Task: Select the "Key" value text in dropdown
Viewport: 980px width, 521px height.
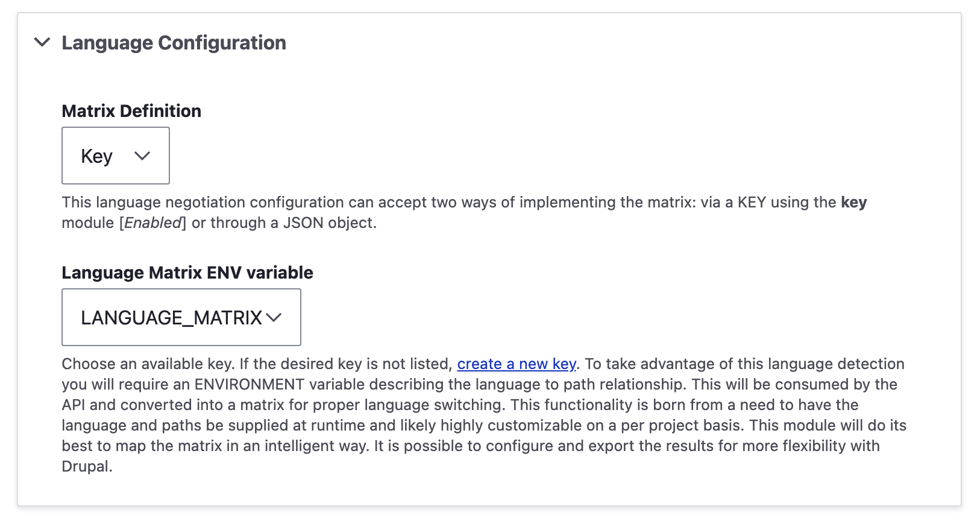Action: 96,156
